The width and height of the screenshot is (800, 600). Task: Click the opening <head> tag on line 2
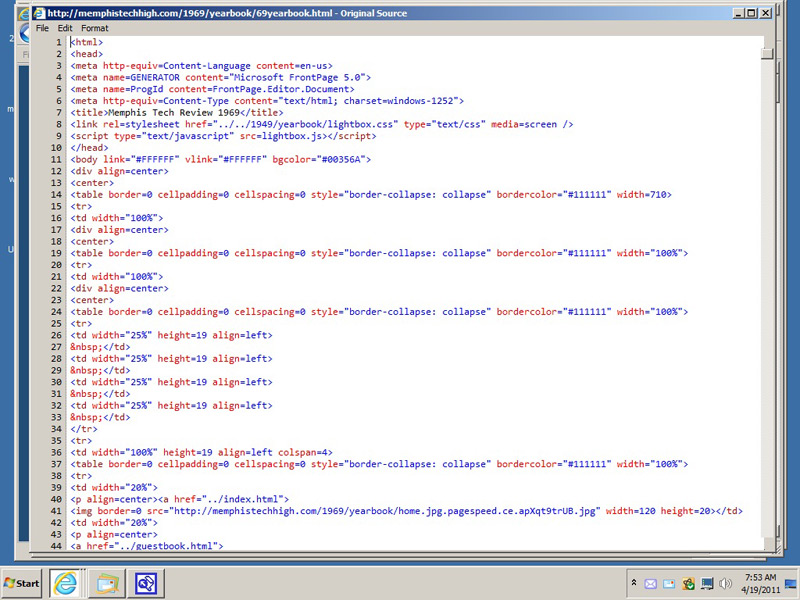tap(87, 54)
